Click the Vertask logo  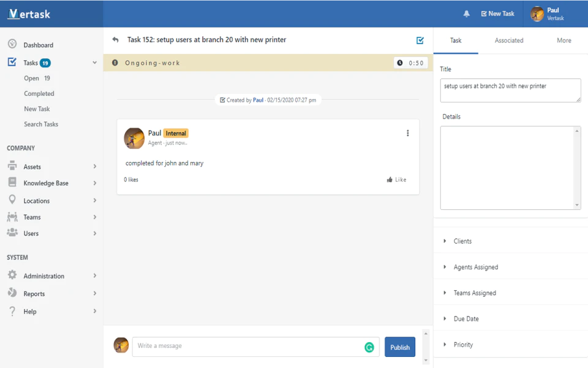[29, 14]
